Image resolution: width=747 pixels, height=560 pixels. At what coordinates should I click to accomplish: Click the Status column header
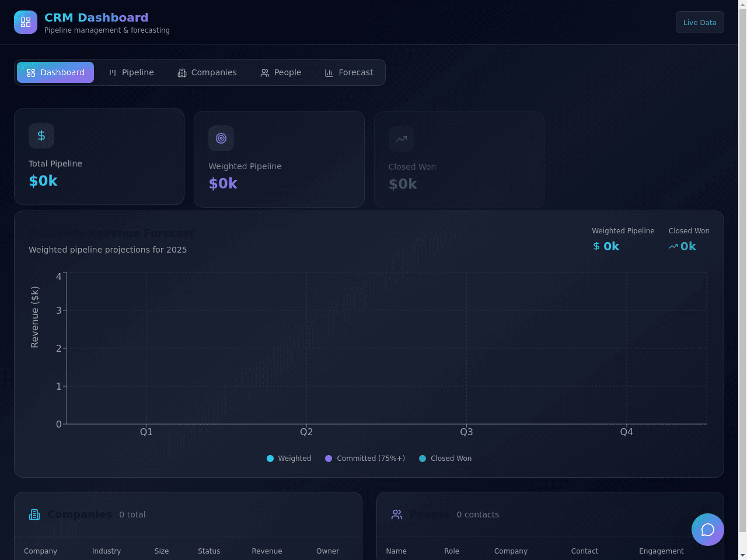[209, 551]
